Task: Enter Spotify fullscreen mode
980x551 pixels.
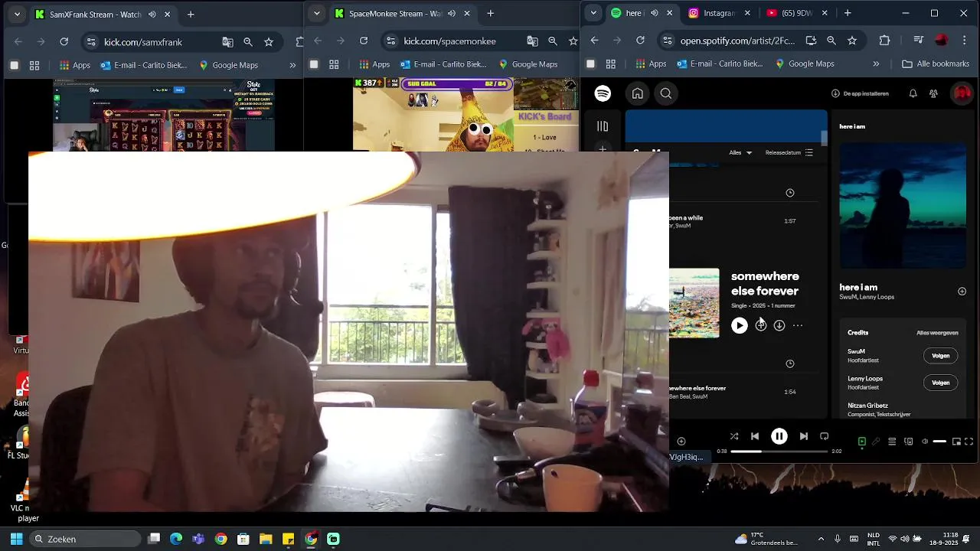Action: (969, 442)
